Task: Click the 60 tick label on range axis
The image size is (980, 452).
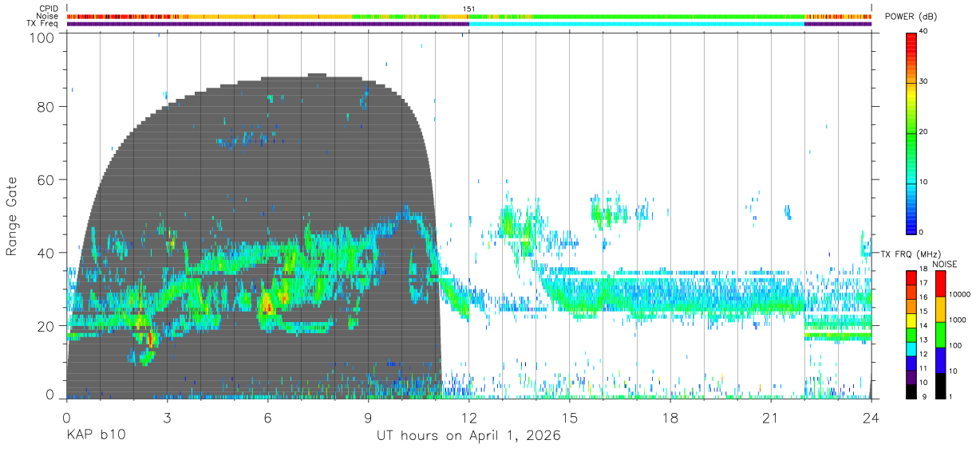Action: pyautogui.click(x=46, y=179)
